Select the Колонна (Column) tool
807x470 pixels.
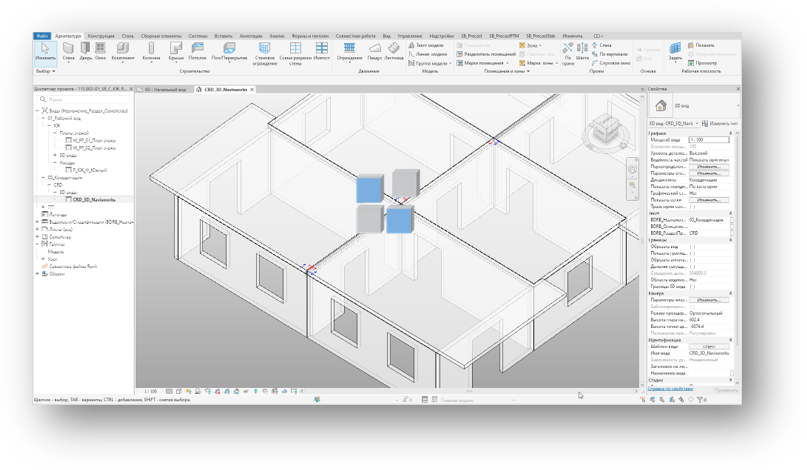point(151,50)
